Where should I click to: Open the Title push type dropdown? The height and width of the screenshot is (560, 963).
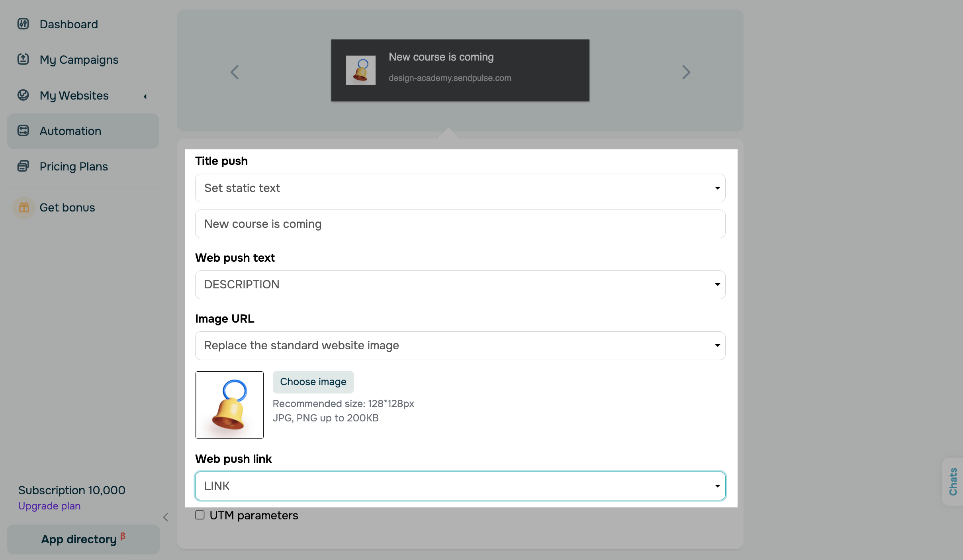460,188
